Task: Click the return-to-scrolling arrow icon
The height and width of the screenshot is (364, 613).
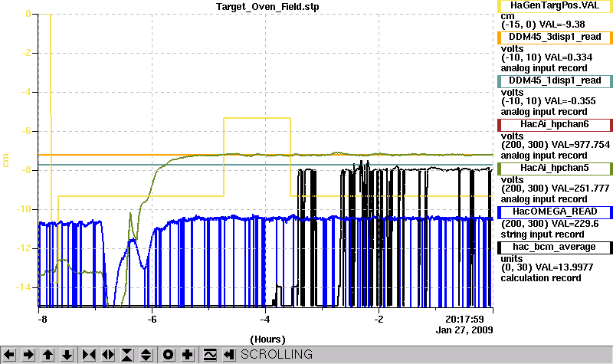Action: click(228, 355)
